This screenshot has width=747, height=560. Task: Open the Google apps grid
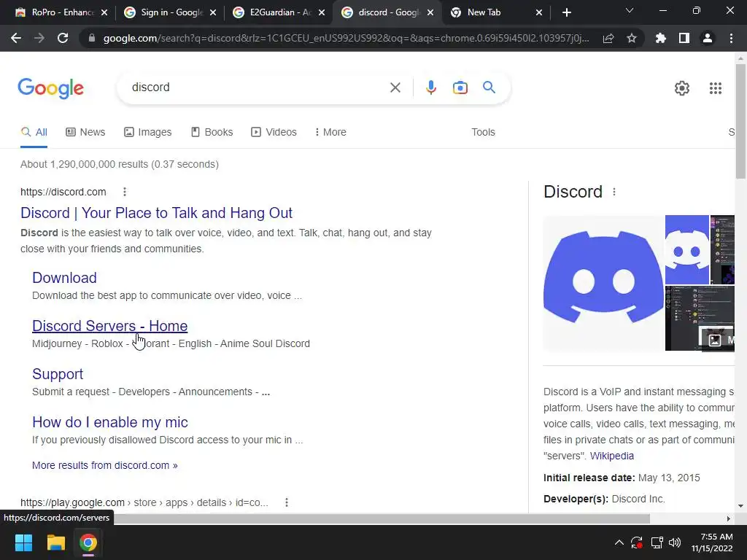point(715,88)
